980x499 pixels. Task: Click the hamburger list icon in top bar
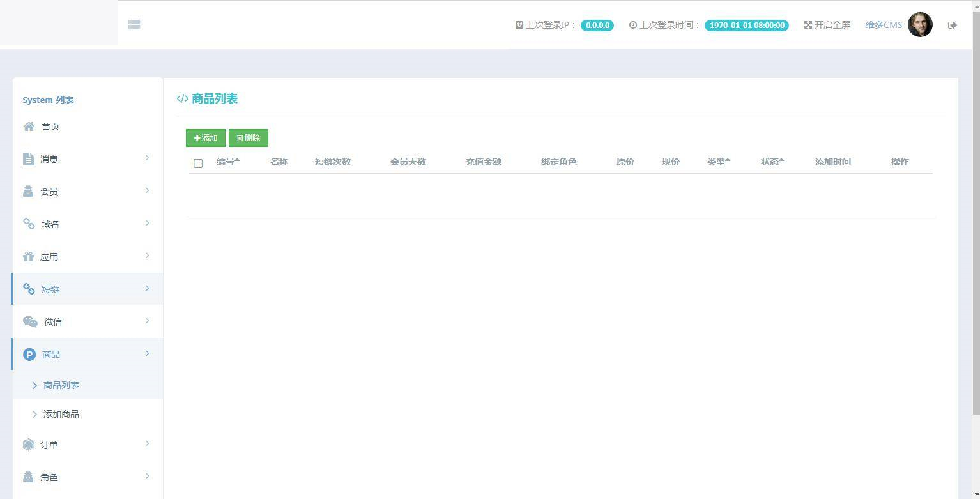(x=134, y=24)
